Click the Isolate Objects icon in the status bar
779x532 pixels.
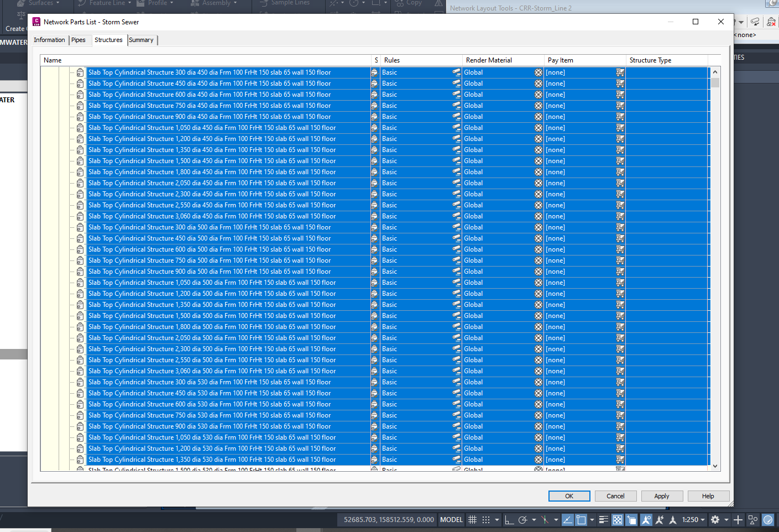[752, 520]
